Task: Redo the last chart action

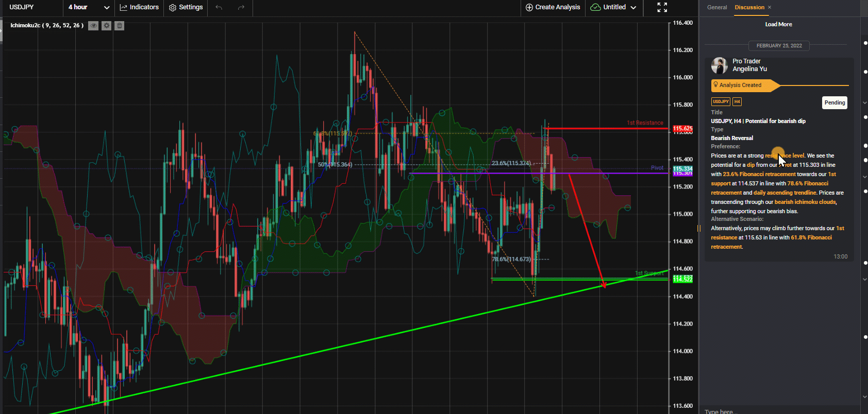Action: [241, 7]
